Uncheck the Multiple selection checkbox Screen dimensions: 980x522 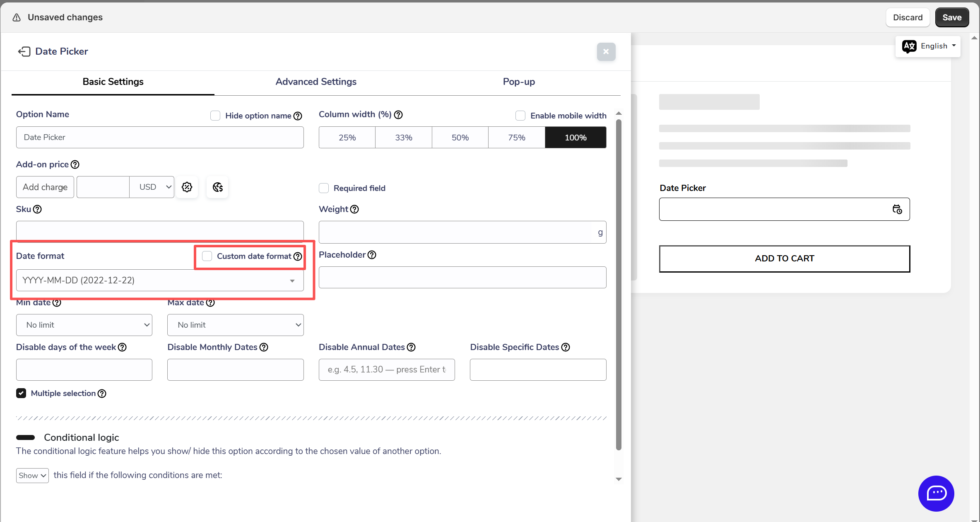click(21, 393)
